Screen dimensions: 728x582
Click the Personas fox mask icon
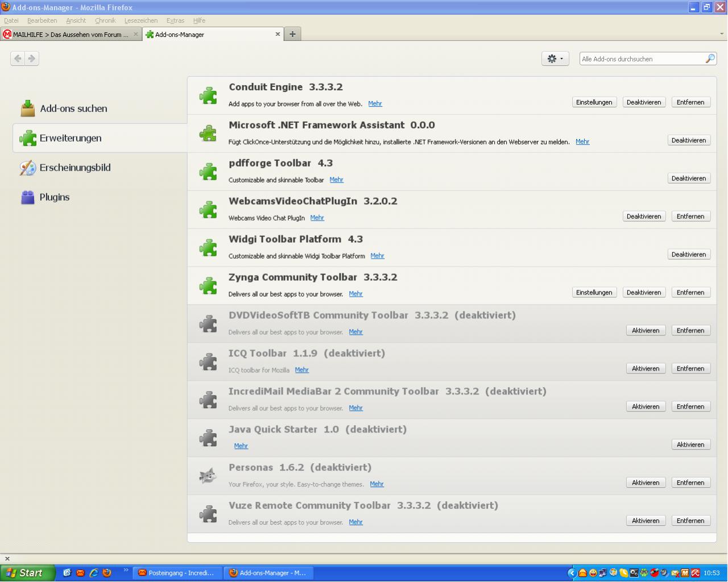pos(208,476)
